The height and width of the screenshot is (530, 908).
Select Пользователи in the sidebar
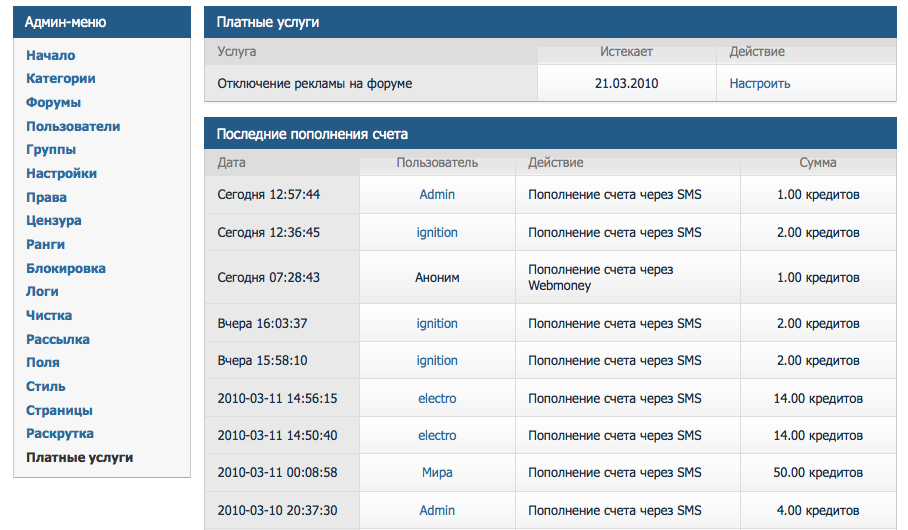point(73,126)
